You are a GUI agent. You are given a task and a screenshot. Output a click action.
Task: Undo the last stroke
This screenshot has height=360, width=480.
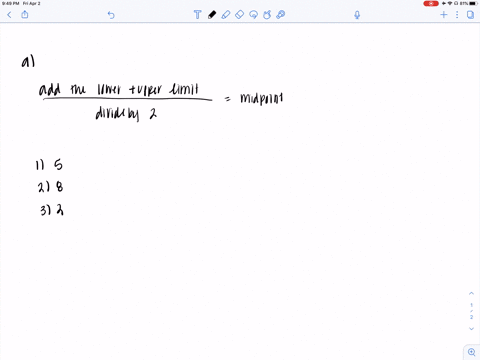tap(111, 15)
